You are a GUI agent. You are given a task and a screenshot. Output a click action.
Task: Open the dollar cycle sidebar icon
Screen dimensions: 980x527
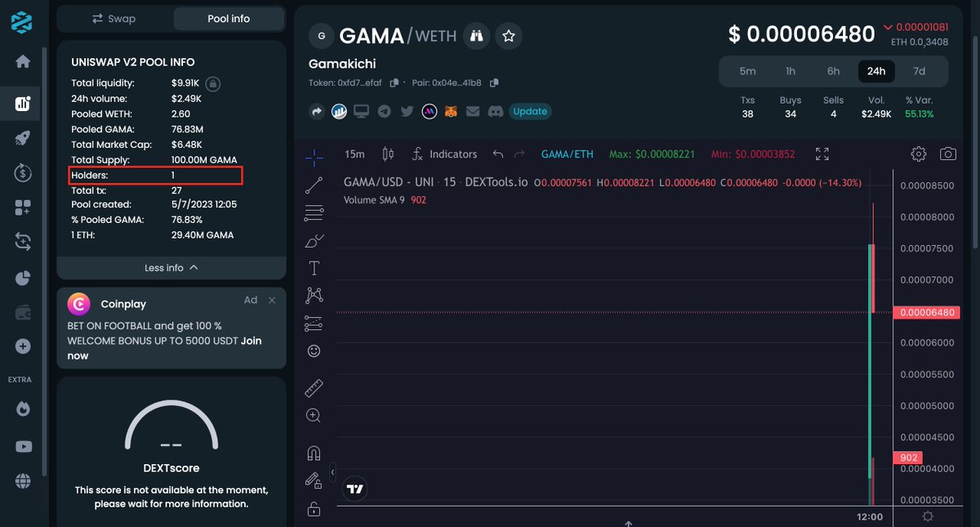coord(23,172)
